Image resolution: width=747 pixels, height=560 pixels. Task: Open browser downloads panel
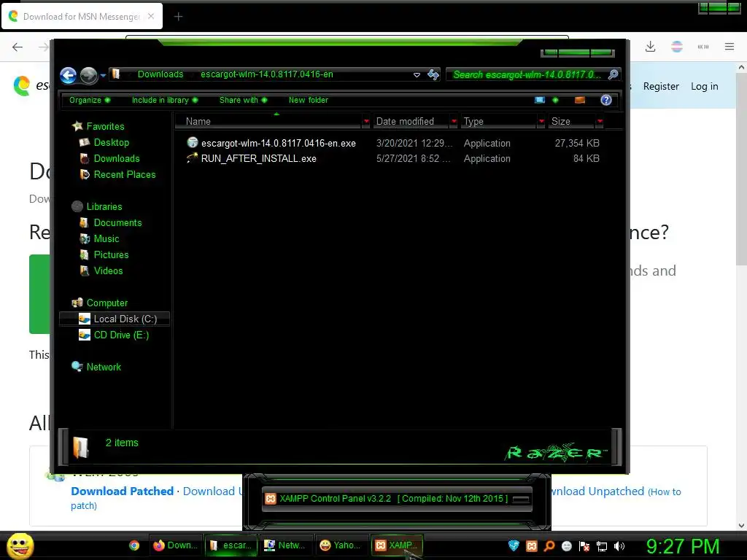650,47
